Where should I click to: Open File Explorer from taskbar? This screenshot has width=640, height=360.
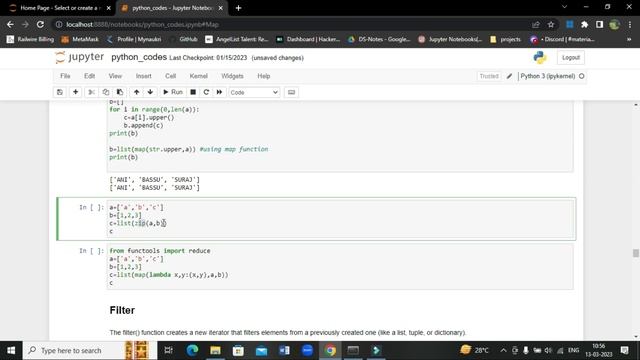tap(215, 350)
